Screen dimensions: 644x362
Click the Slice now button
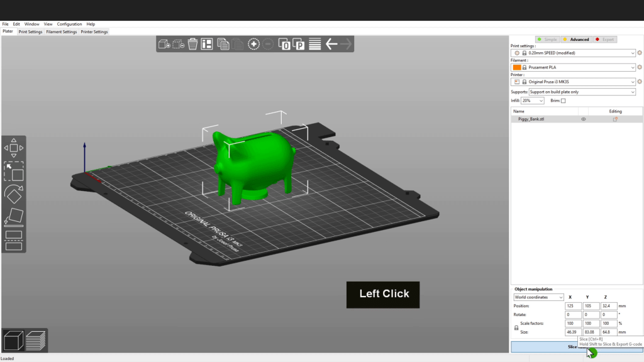tap(572, 347)
